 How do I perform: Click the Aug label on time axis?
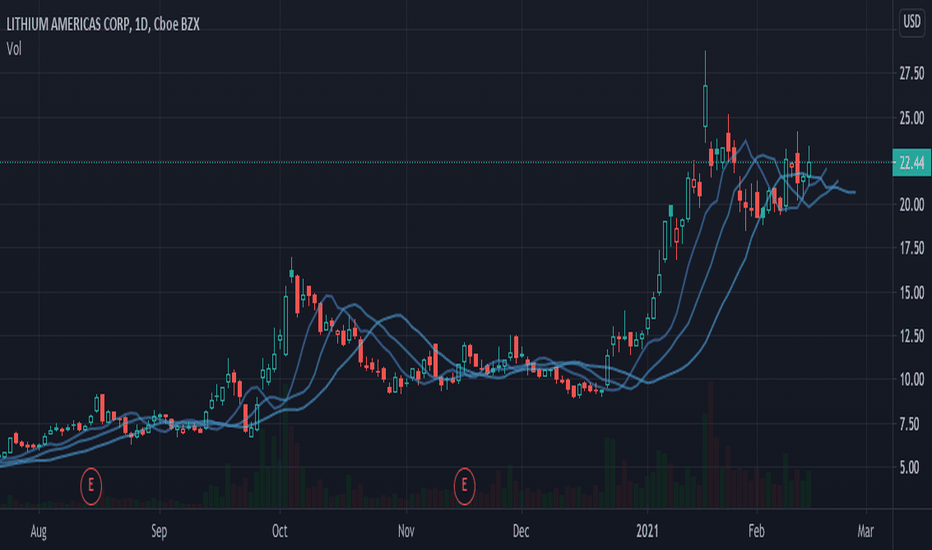(x=39, y=531)
